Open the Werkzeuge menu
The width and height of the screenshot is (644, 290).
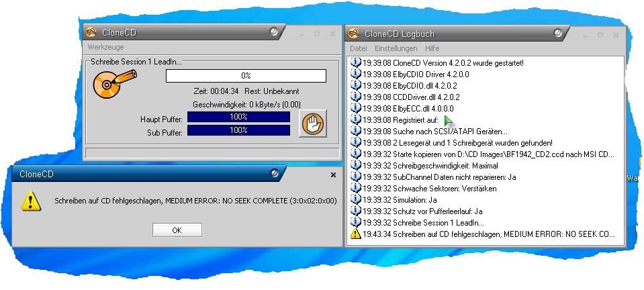tap(105, 47)
